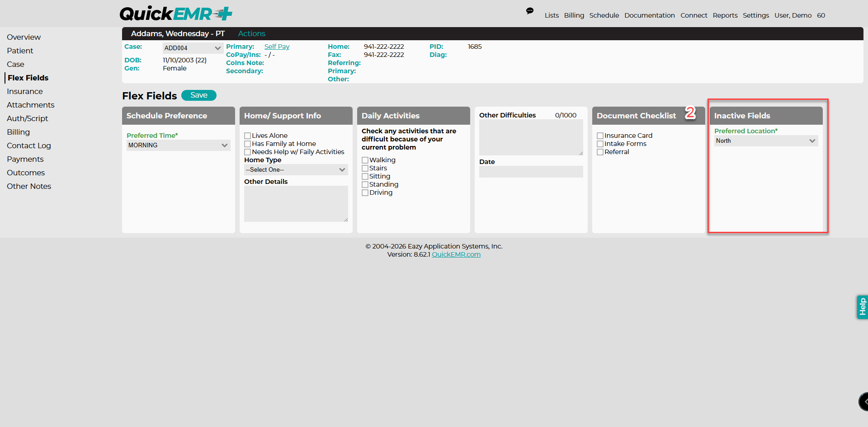This screenshot has width=868, height=427.
Task: Open the Preferred Location dropdown
Action: point(766,141)
